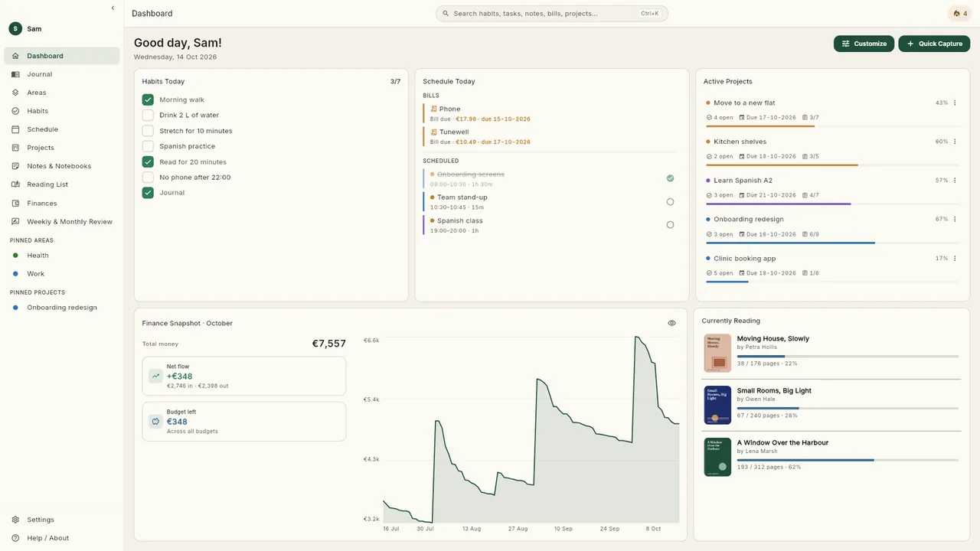The height and width of the screenshot is (551, 980).
Task: Mark Team stand-up as complete
Action: [670, 202]
